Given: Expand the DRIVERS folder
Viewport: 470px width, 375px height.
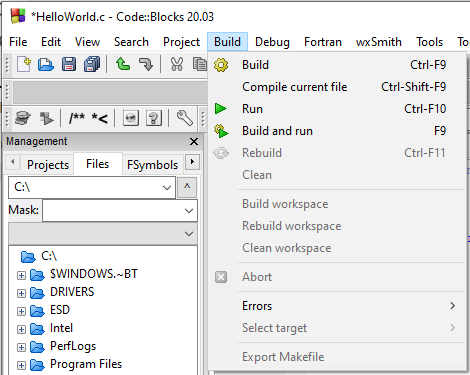Looking at the screenshot, I should tap(21, 293).
